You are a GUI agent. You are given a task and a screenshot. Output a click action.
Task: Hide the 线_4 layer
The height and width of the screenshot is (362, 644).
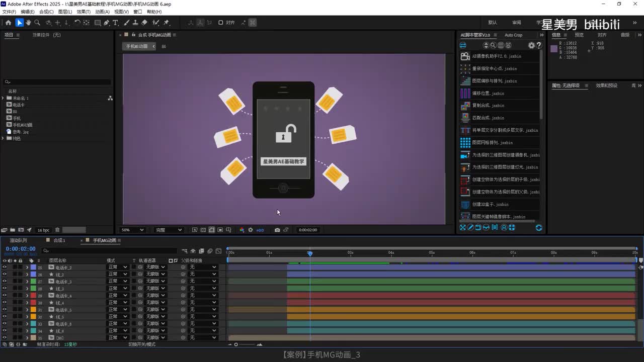coord(5,303)
